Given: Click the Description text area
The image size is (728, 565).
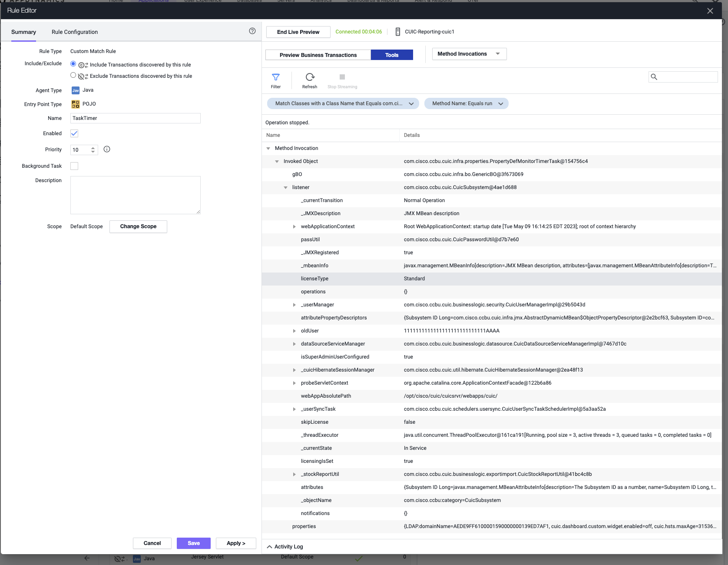Looking at the screenshot, I should point(136,195).
